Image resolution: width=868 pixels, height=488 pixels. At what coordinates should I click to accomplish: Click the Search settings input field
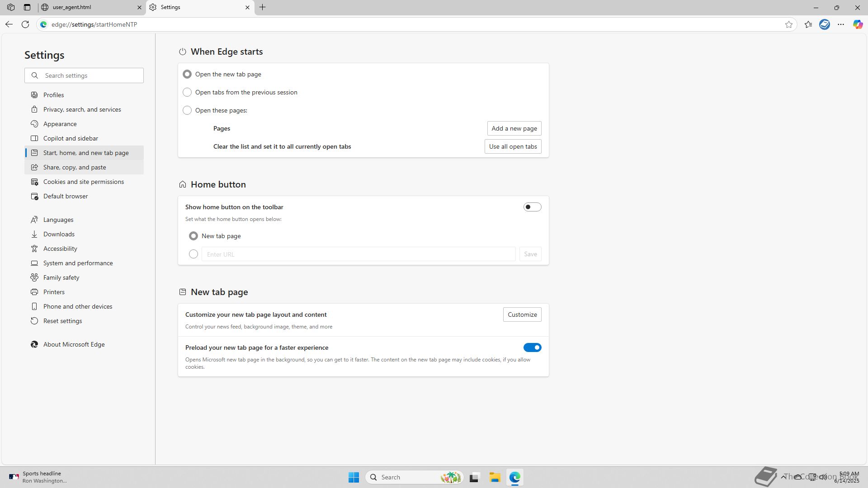tap(90, 75)
